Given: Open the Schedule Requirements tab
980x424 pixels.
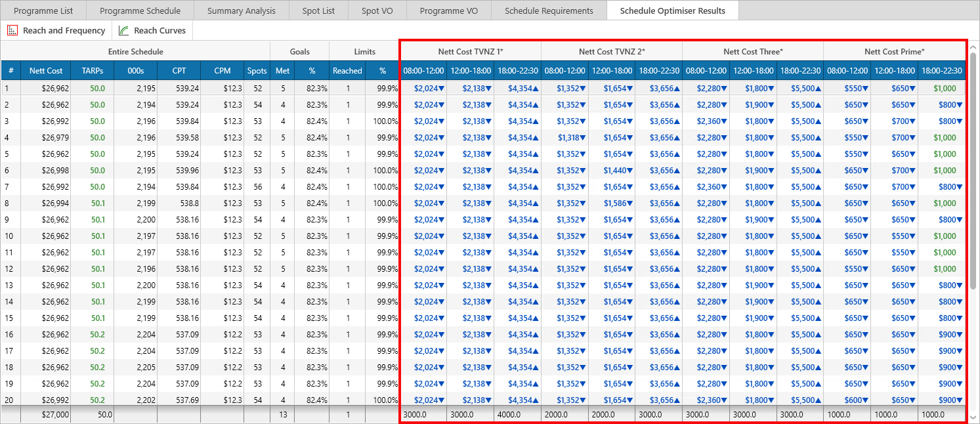Looking at the screenshot, I should [549, 11].
